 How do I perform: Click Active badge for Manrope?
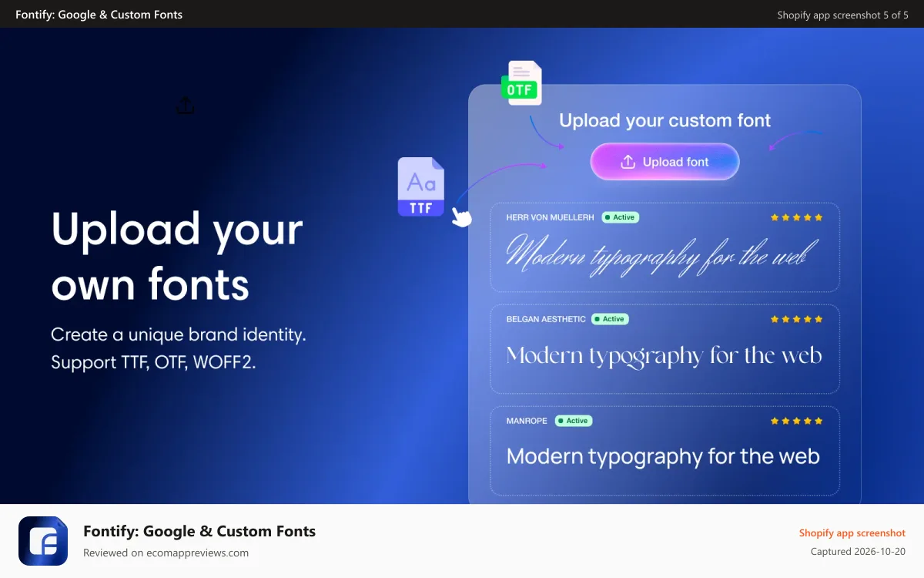[x=574, y=421]
